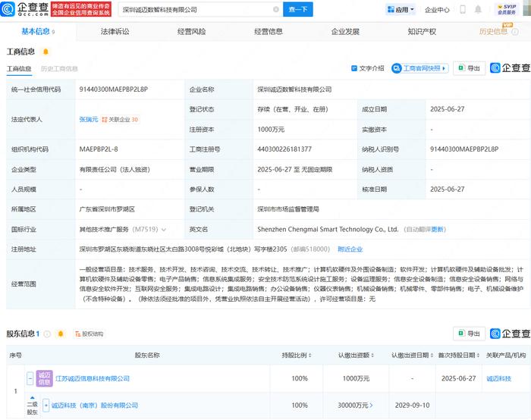The image size is (531, 420).
Task: Switch to 法律诉讼 tab
Action: 115,32
